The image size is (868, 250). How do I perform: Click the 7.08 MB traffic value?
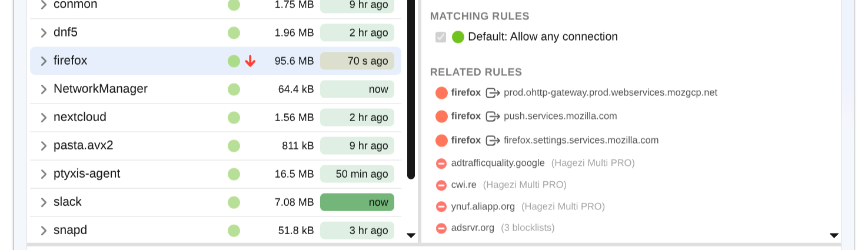[294, 202]
